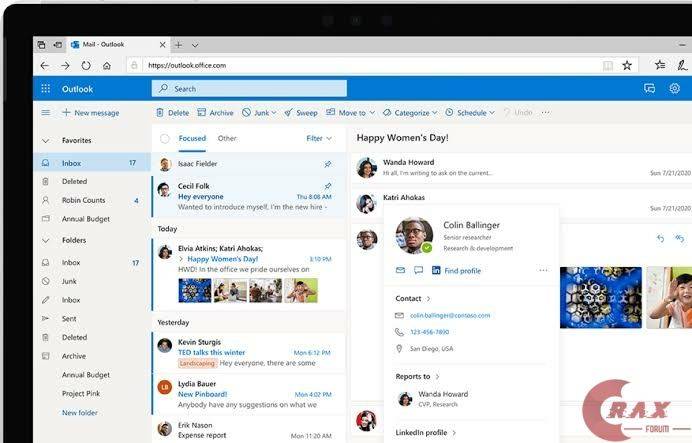Open Kevin Sturgis TED talks email
Screen dimensions: 692x443
pos(249,353)
